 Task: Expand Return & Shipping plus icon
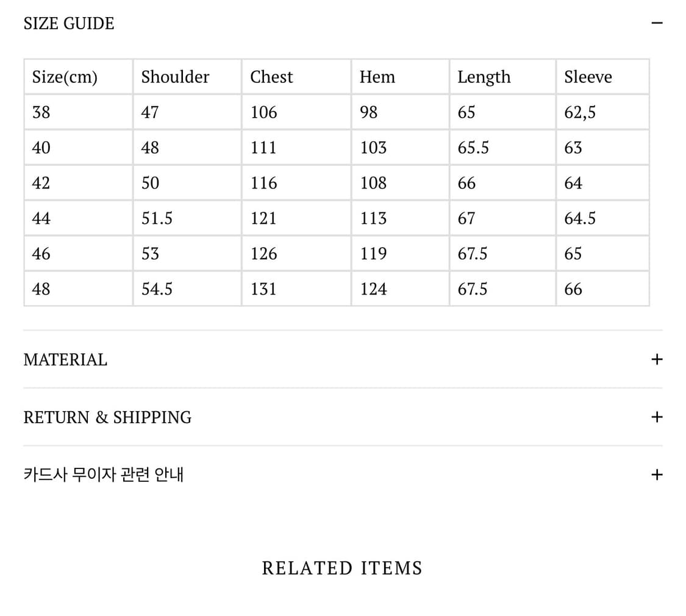657,417
